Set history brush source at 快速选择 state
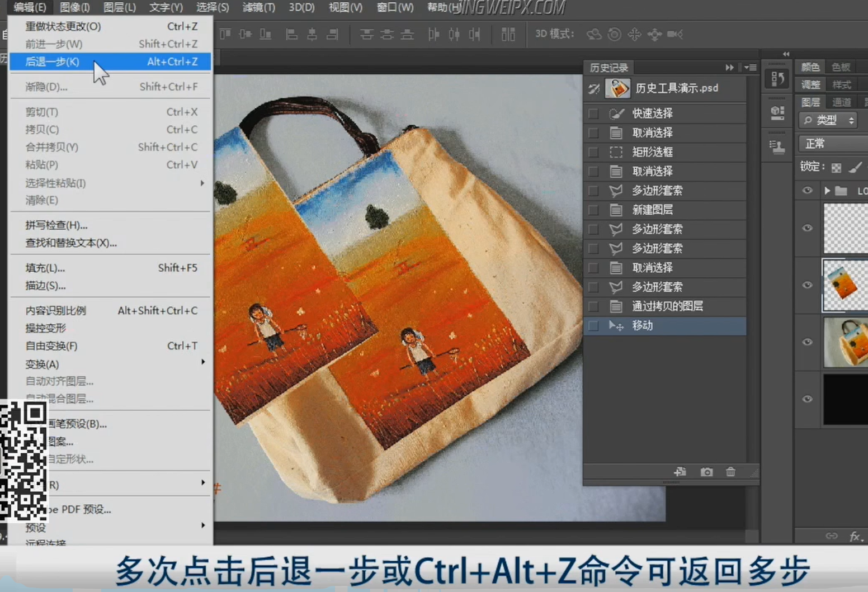This screenshot has height=592, width=868. click(x=593, y=113)
